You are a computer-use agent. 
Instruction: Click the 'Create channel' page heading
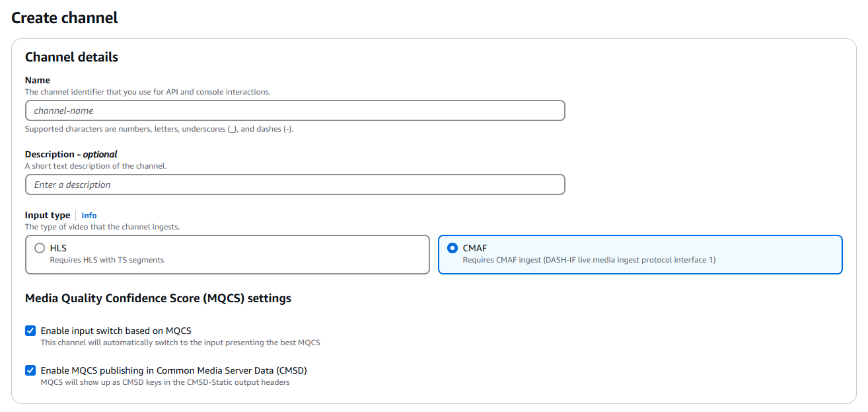click(x=65, y=18)
